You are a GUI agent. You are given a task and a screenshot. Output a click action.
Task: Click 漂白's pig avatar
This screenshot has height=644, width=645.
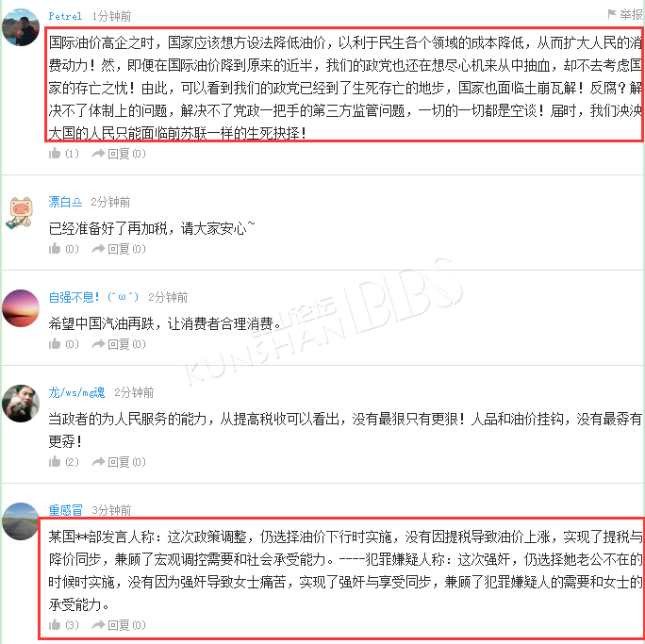pyautogui.click(x=21, y=212)
